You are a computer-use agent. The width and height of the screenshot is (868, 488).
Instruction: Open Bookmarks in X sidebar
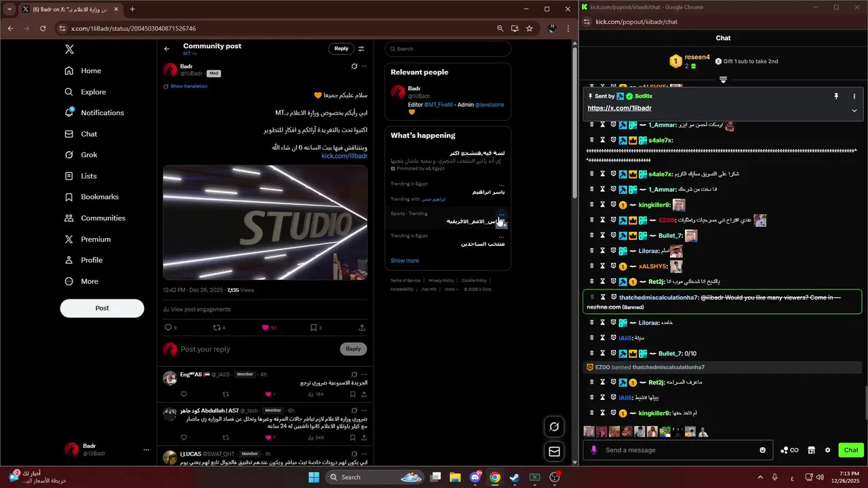click(x=92, y=197)
